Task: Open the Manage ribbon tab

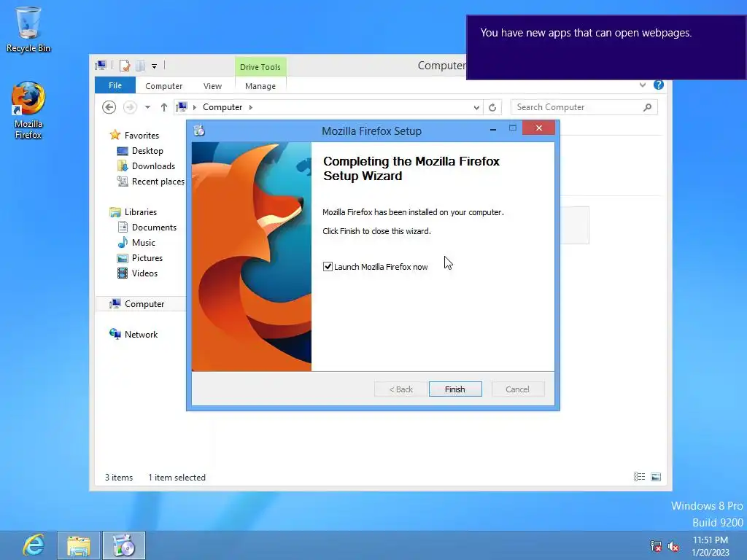Action: point(260,86)
